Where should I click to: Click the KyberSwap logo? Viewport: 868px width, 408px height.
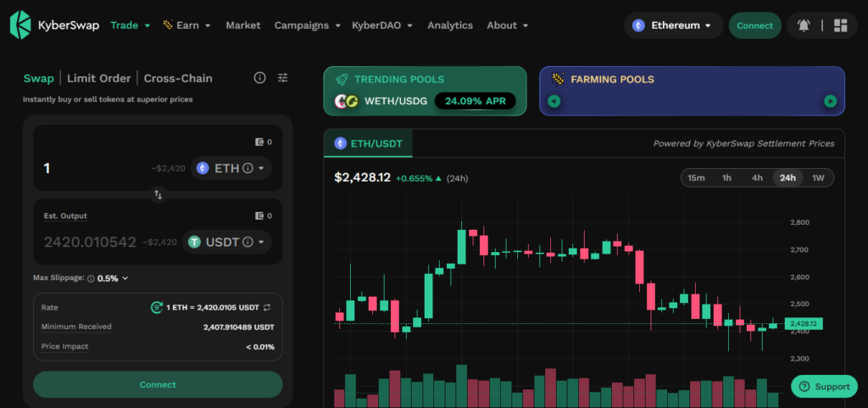click(x=54, y=25)
